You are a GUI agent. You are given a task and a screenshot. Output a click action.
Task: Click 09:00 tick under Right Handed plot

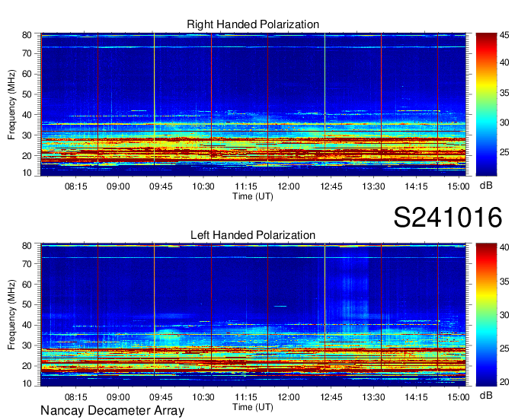(x=118, y=186)
